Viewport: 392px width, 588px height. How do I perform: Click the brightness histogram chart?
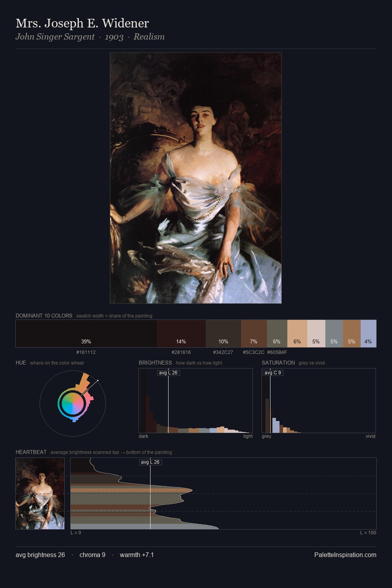196,401
